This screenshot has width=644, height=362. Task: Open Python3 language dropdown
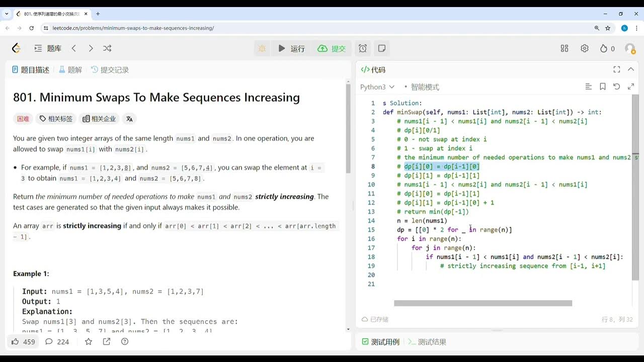coord(377,87)
